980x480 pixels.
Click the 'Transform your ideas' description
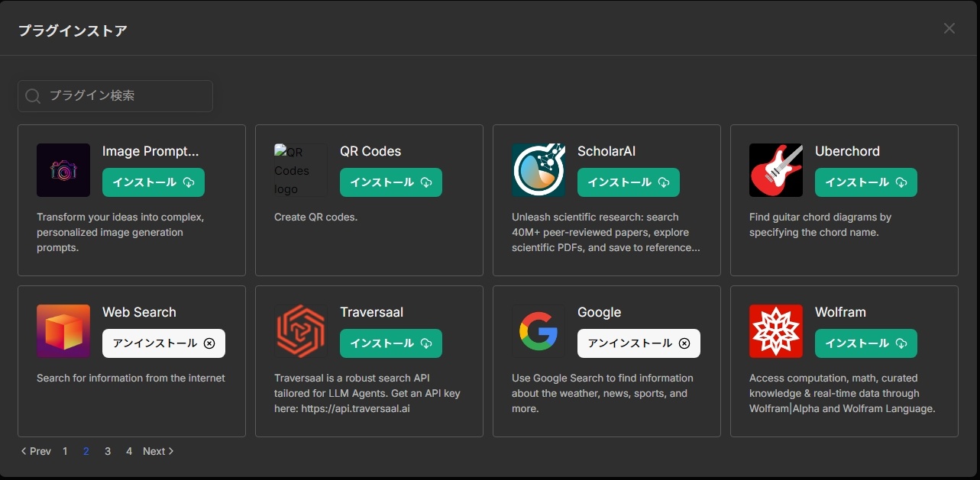point(120,232)
